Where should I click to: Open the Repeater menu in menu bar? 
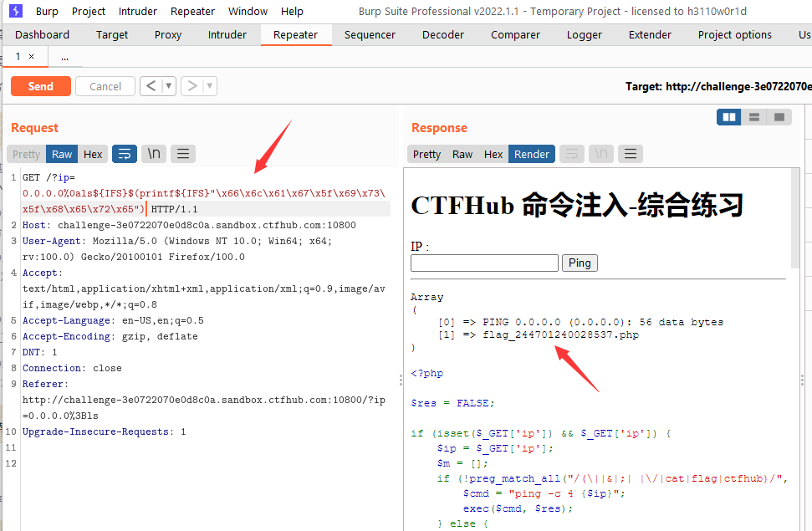pos(192,12)
